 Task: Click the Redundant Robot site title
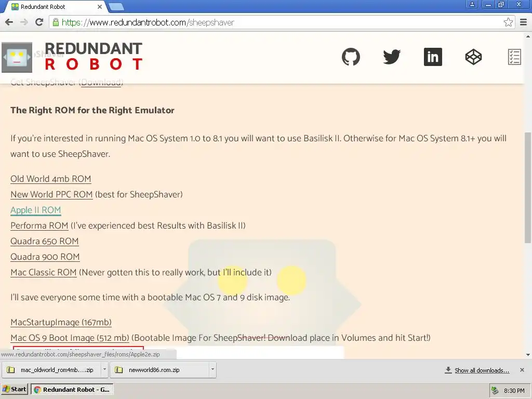(x=94, y=56)
